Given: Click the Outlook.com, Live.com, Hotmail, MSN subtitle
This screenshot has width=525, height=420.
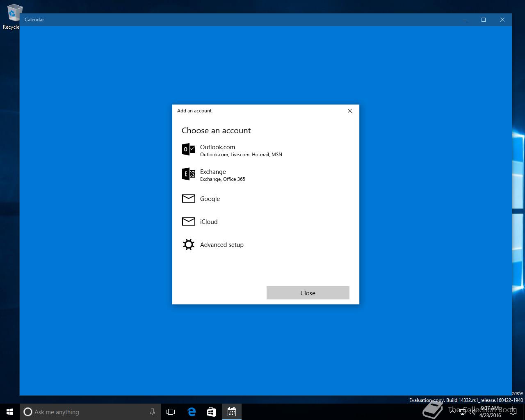Looking at the screenshot, I should pyautogui.click(x=241, y=155).
